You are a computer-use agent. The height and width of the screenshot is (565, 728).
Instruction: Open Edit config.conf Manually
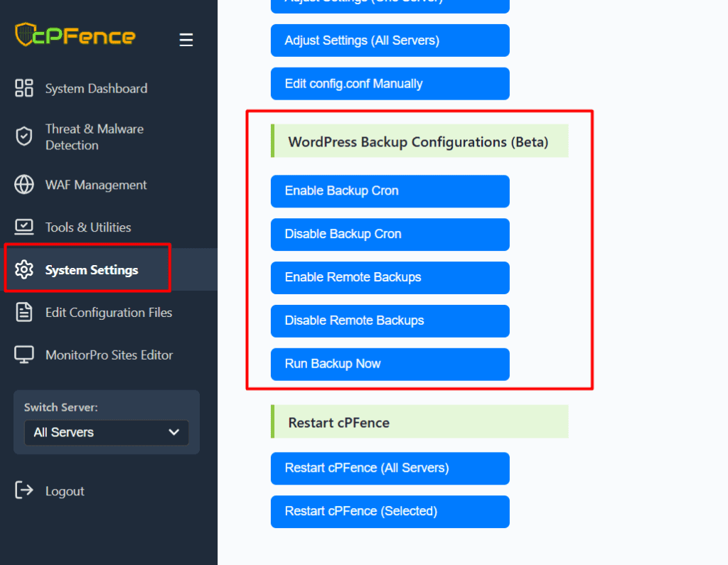point(390,84)
